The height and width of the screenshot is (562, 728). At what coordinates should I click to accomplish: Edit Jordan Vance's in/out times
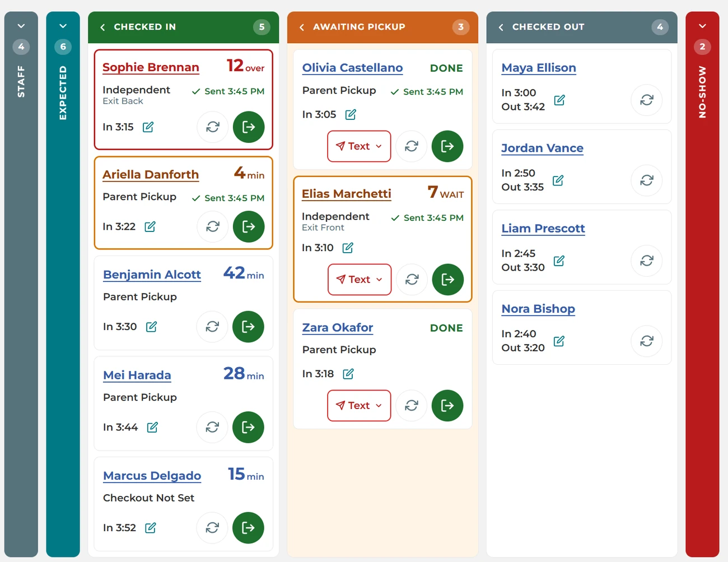coord(558,180)
